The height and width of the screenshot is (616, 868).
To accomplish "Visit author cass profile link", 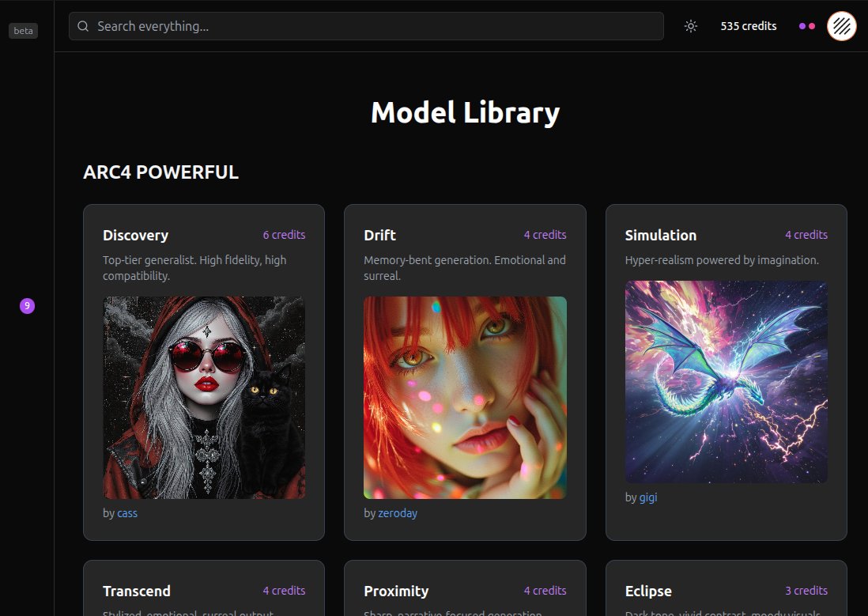I will coord(127,513).
